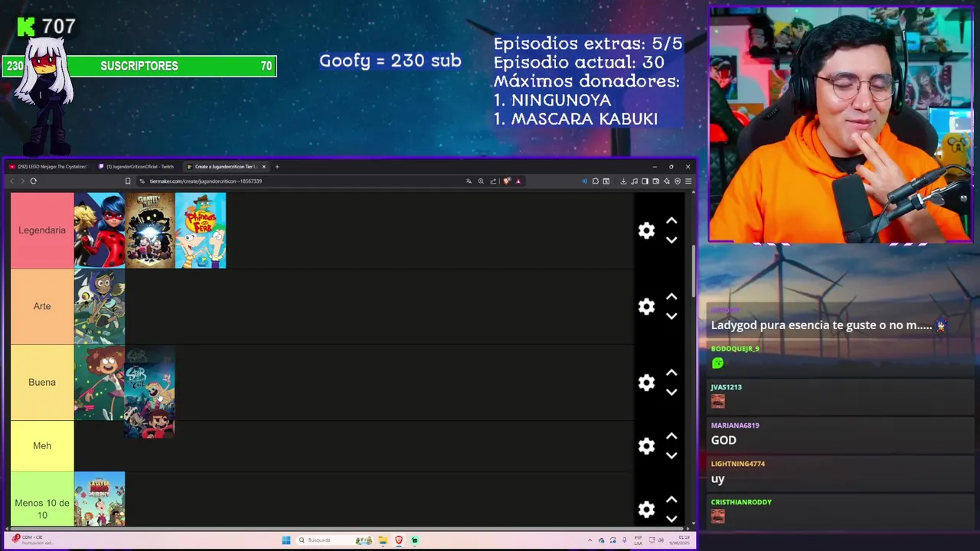
Task: Pick the Gravity Falls poster thumbnail
Action: pyautogui.click(x=150, y=230)
